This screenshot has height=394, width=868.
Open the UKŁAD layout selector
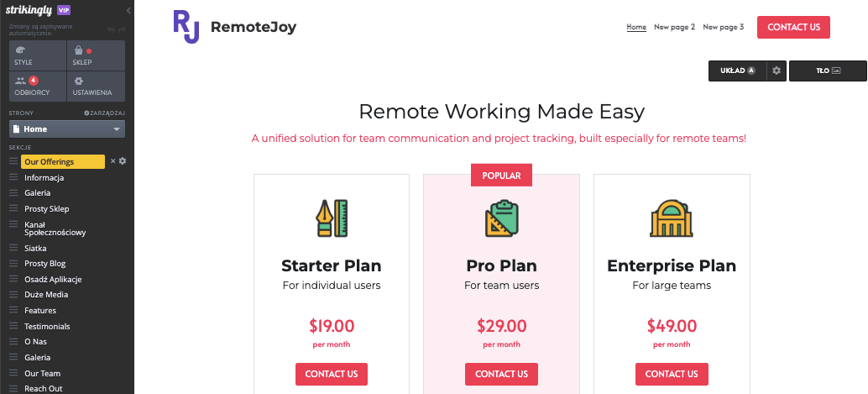pos(737,71)
